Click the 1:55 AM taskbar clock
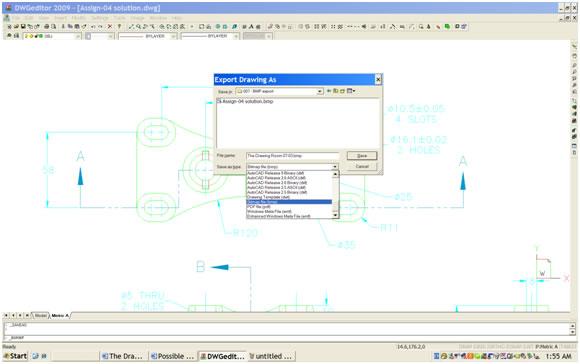 559,356
